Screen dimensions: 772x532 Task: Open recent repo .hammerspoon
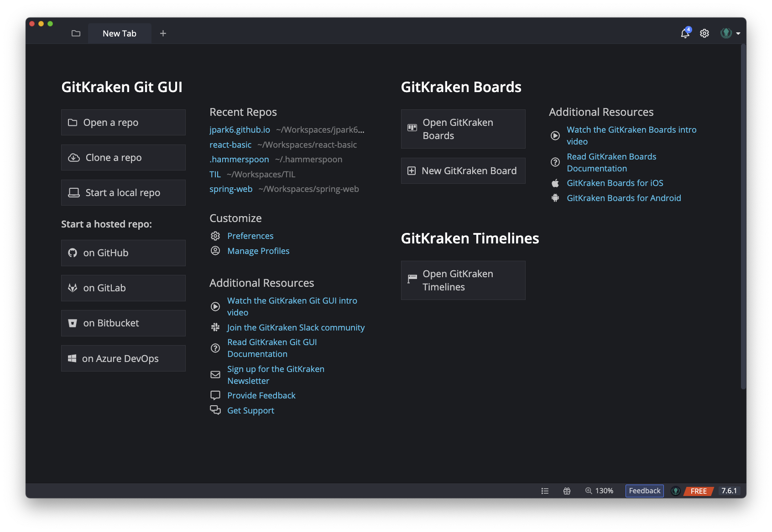click(x=239, y=160)
